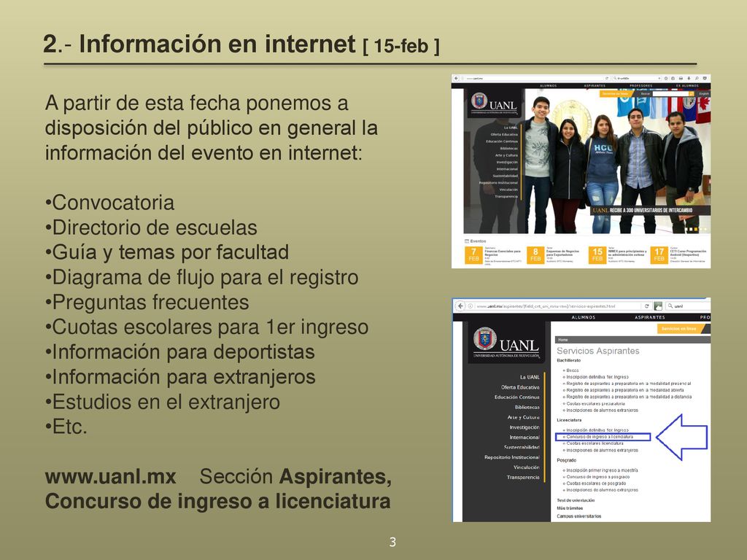This screenshot has height=560, width=747.
Task: Open Arte y Cultura in lower page sidebar
Action: point(523,417)
